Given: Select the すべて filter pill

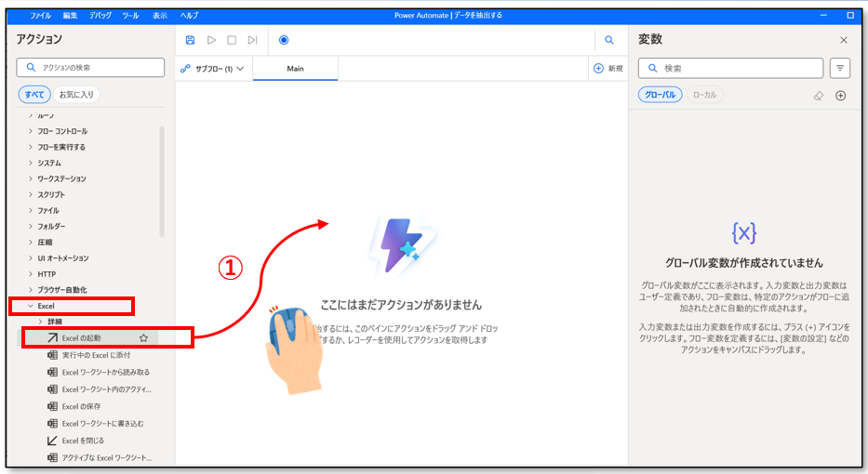Looking at the screenshot, I should point(34,94).
